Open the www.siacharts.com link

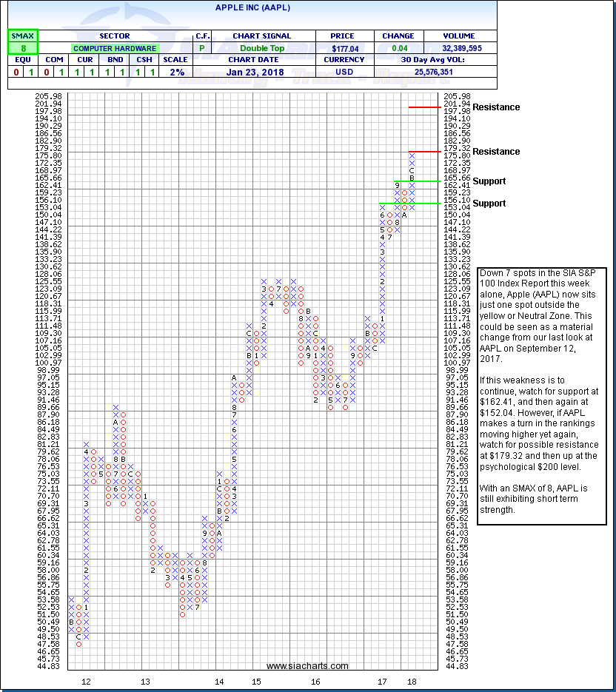(307, 666)
